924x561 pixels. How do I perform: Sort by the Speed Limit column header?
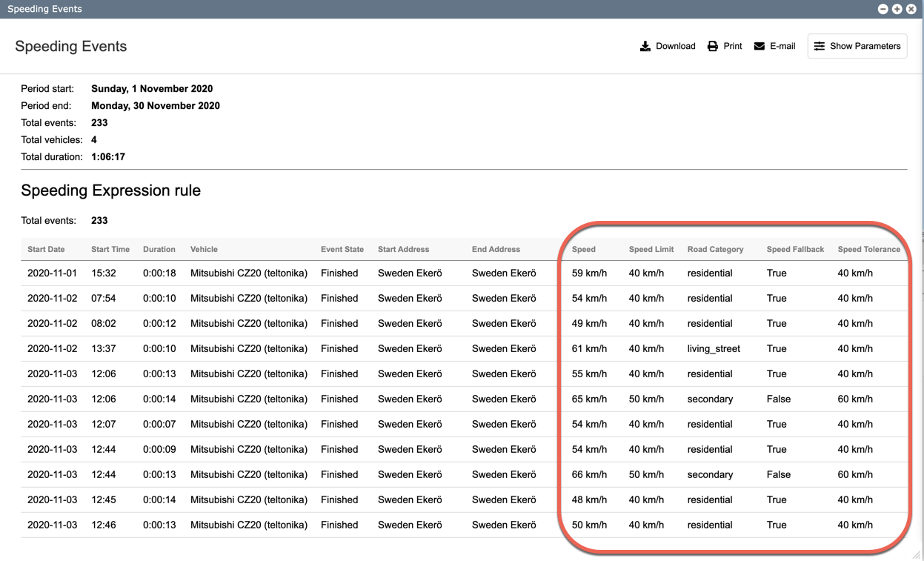coord(651,250)
